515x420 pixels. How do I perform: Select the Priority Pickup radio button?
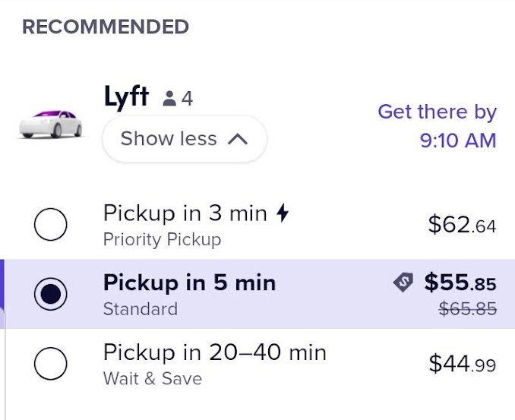51,225
